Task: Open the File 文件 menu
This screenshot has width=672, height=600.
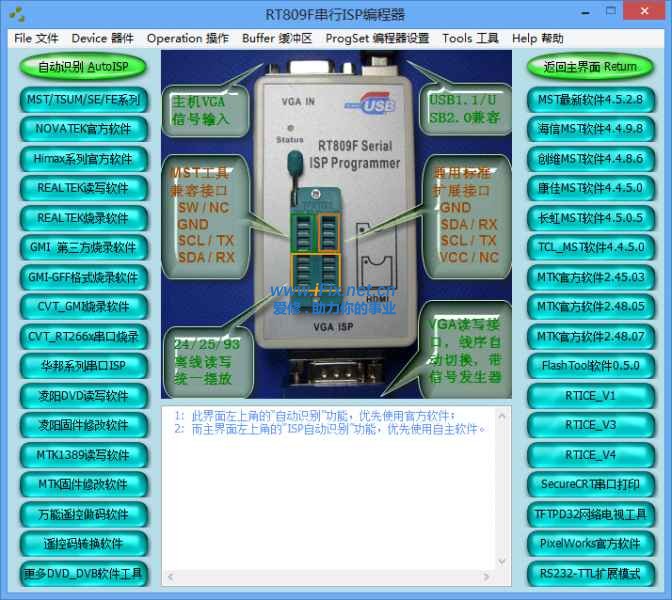Action: 36,38
